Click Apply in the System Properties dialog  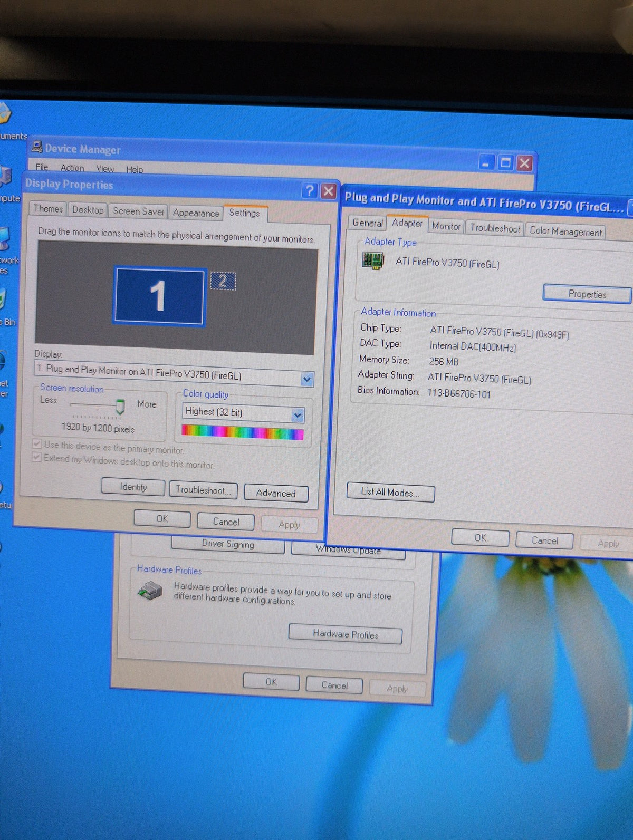click(x=397, y=688)
